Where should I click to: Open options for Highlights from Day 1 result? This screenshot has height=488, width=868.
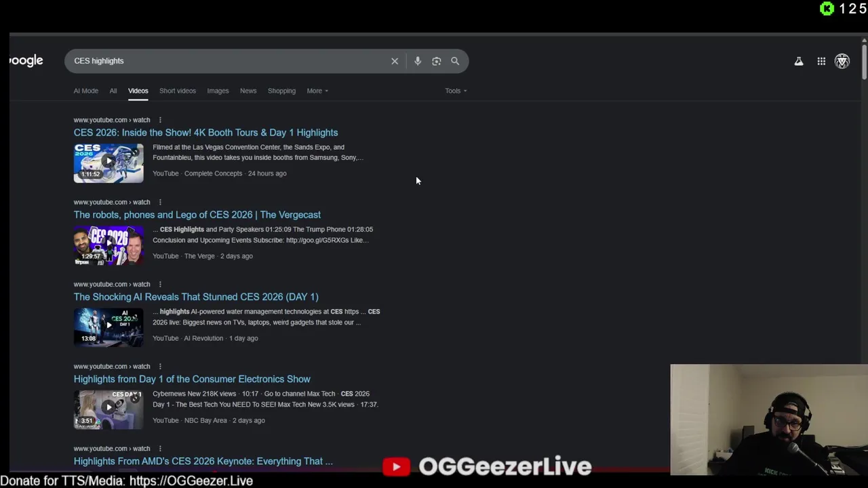[160, 367]
